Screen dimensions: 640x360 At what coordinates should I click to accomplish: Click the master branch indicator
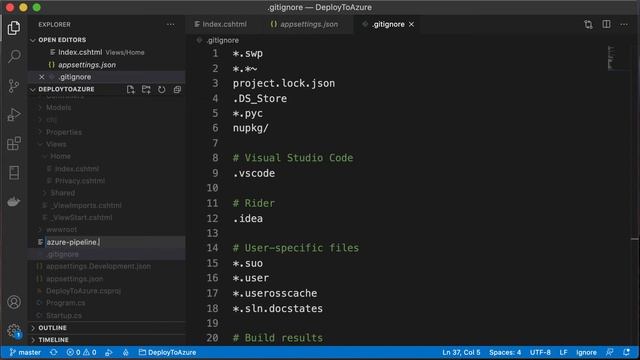click(25, 352)
